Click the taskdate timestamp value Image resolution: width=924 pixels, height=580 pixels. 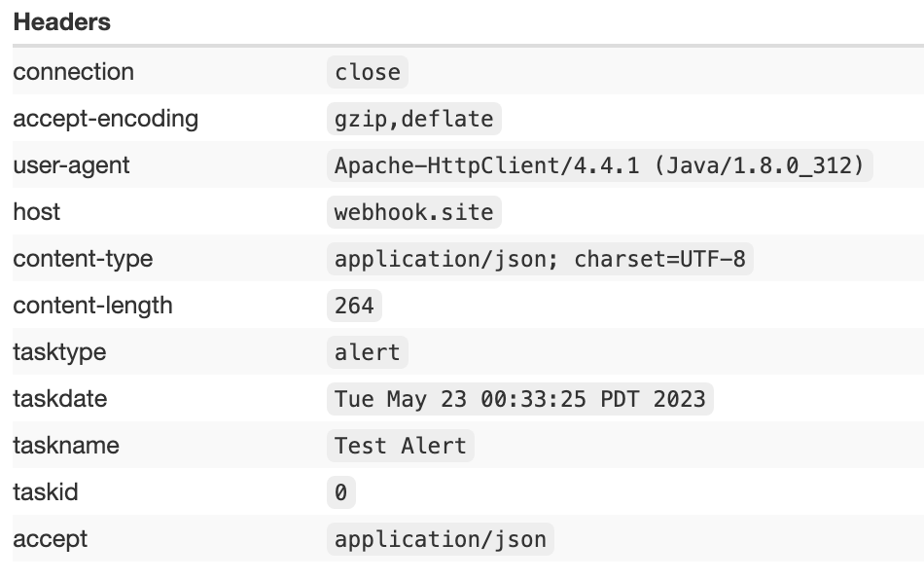coord(519,399)
